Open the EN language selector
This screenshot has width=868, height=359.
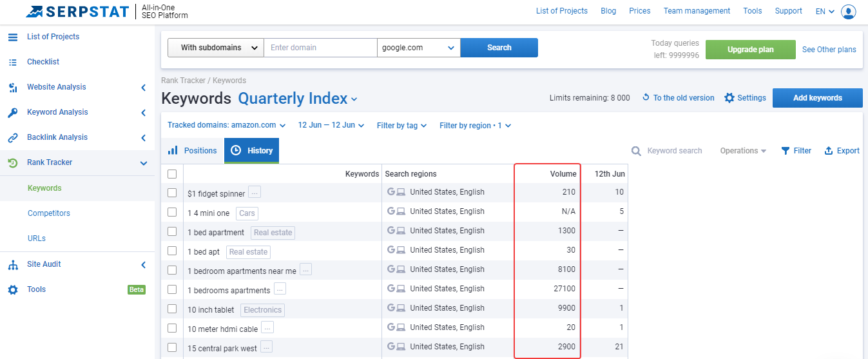click(x=825, y=12)
